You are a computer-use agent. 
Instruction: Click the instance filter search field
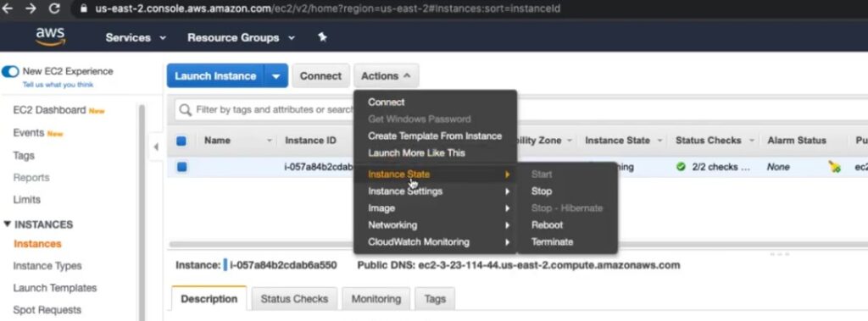pos(274,109)
